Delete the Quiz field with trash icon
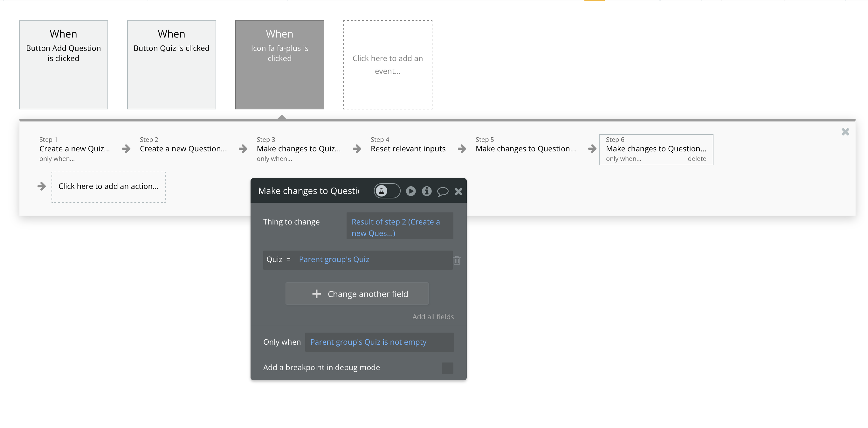This screenshot has height=428, width=868. tap(457, 260)
